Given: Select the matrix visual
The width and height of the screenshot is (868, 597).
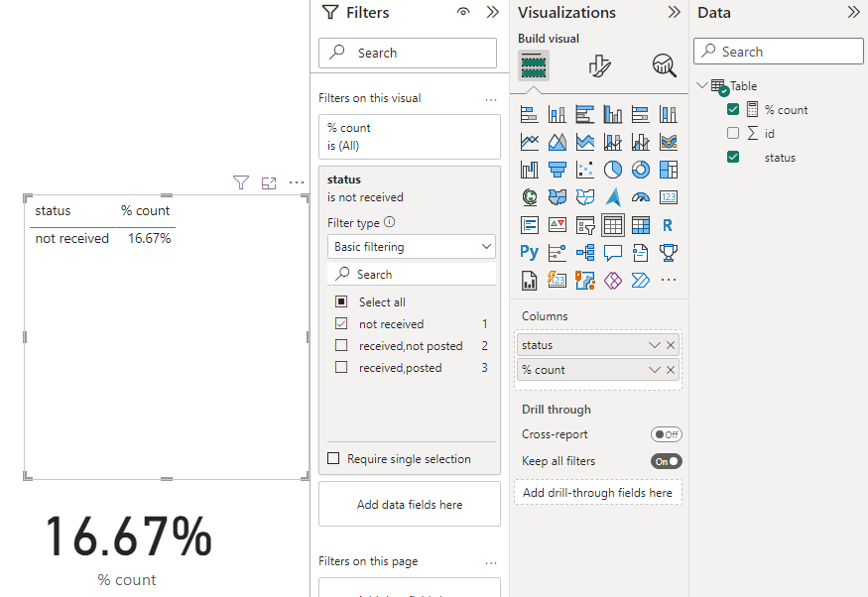Looking at the screenshot, I should 641,225.
